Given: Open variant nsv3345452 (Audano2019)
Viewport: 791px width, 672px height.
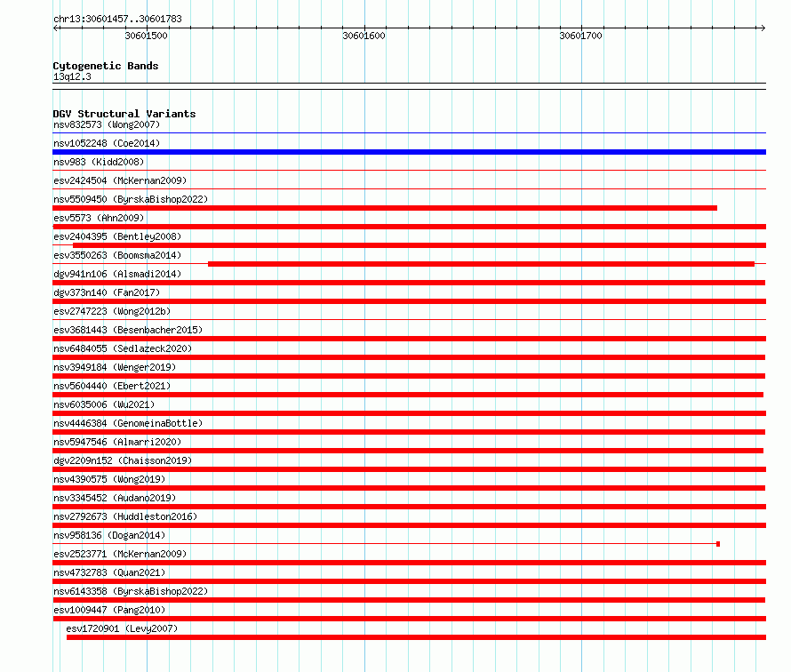Looking at the screenshot, I should click(x=115, y=498).
